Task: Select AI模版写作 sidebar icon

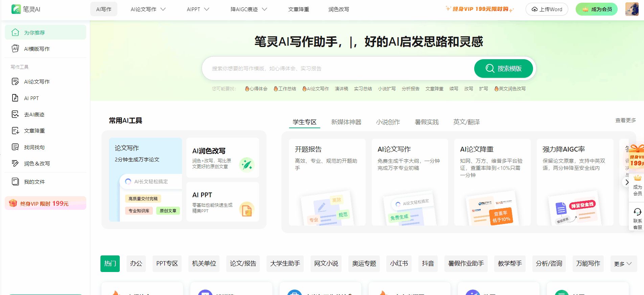Action: tap(15, 49)
